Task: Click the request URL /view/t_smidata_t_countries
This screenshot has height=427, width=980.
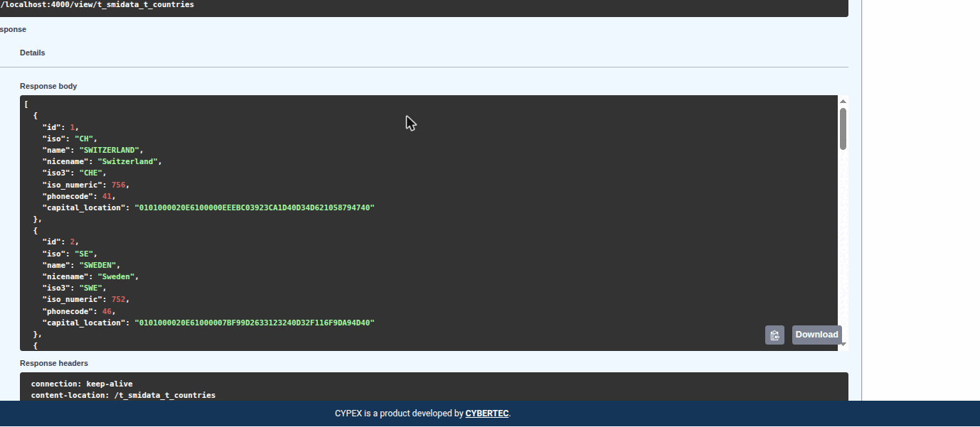Action: 97,4
